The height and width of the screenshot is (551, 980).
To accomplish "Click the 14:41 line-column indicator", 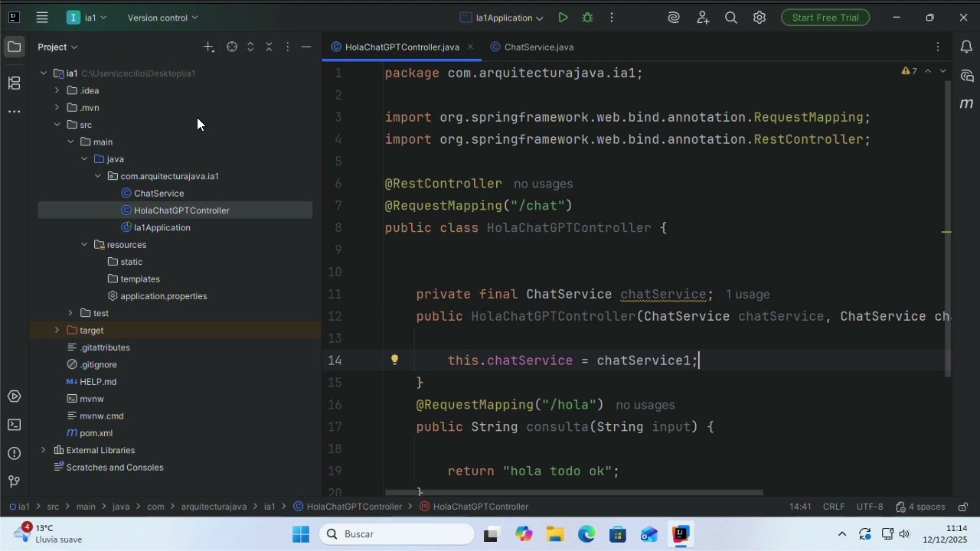I will point(800,507).
